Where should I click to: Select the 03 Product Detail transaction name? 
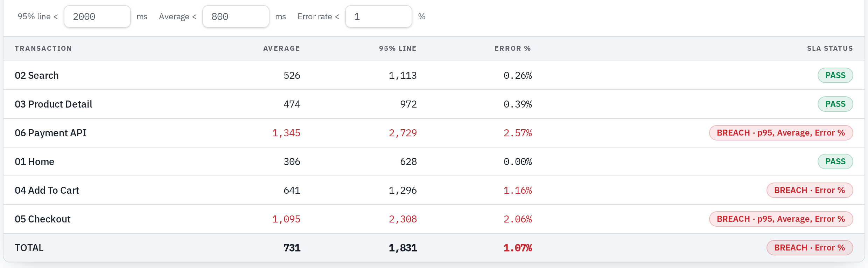pyautogui.click(x=54, y=104)
